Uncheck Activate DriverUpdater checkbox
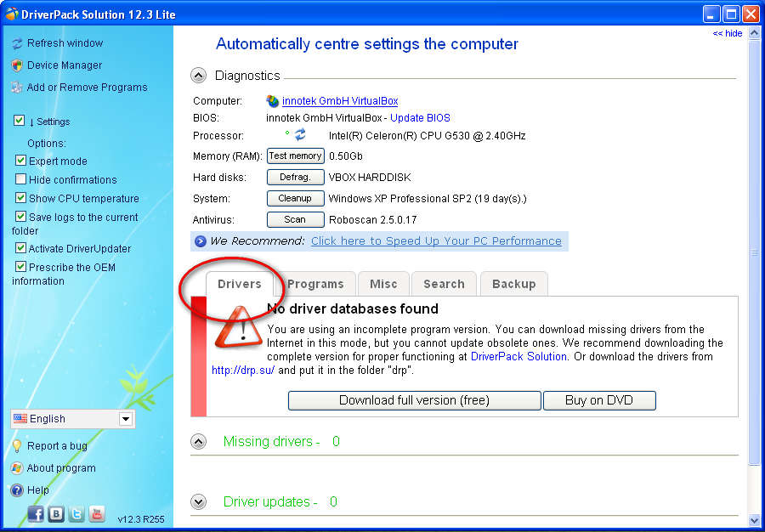This screenshot has width=765, height=532. coord(20,247)
